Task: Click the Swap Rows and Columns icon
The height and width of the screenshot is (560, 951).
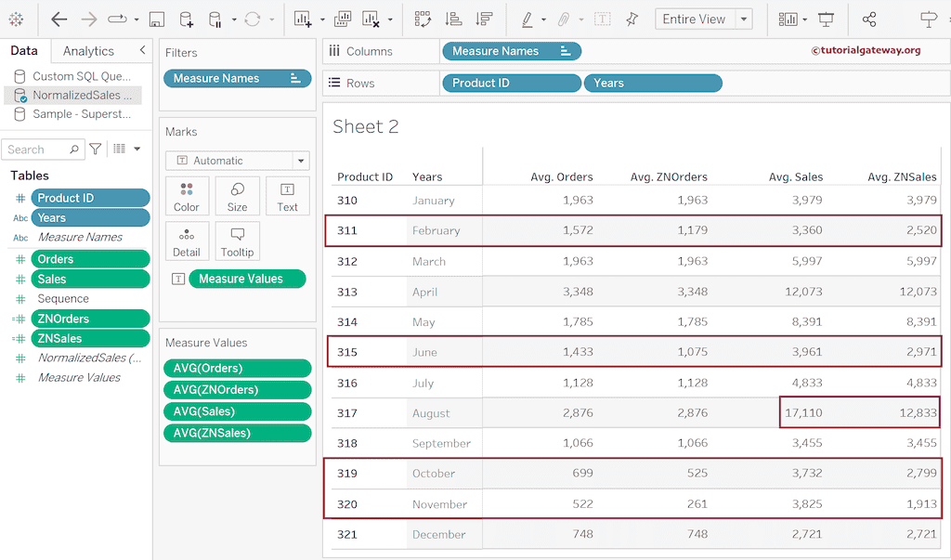Action: point(423,20)
